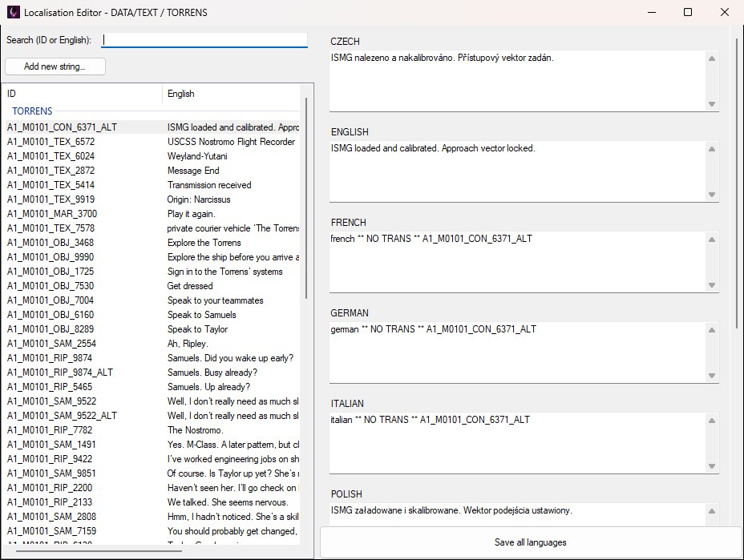Click the string list horizontal scrollbar
The image size is (744, 560).
tap(99, 551)
